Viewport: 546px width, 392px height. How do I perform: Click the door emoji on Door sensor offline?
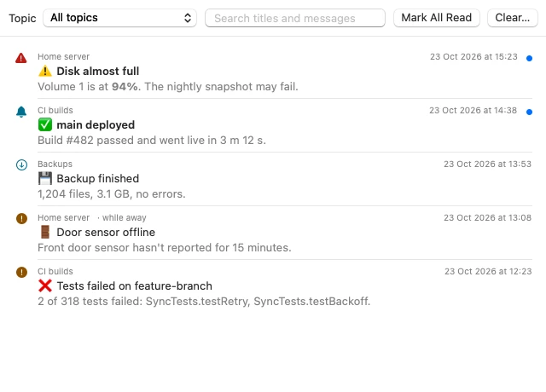(x=45, y=232)
